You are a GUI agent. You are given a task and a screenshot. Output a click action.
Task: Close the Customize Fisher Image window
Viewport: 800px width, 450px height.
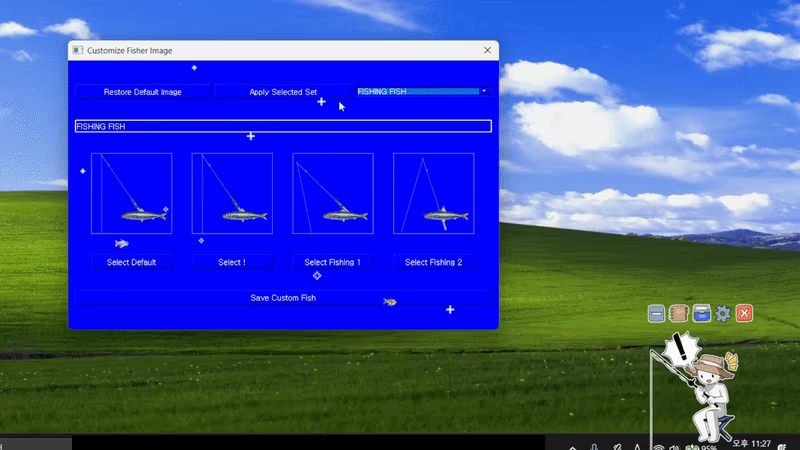click(487, 50)
